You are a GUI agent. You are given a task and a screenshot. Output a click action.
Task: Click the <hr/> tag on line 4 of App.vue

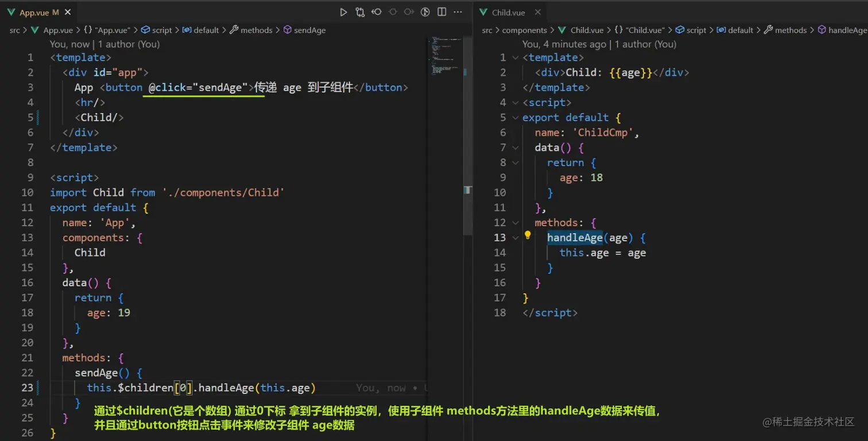(90, 102)
